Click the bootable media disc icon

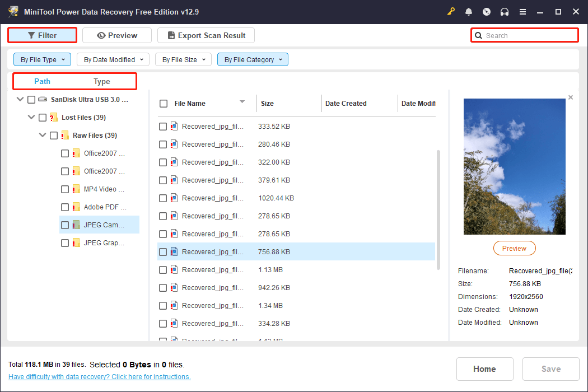(x=487, y=12)
